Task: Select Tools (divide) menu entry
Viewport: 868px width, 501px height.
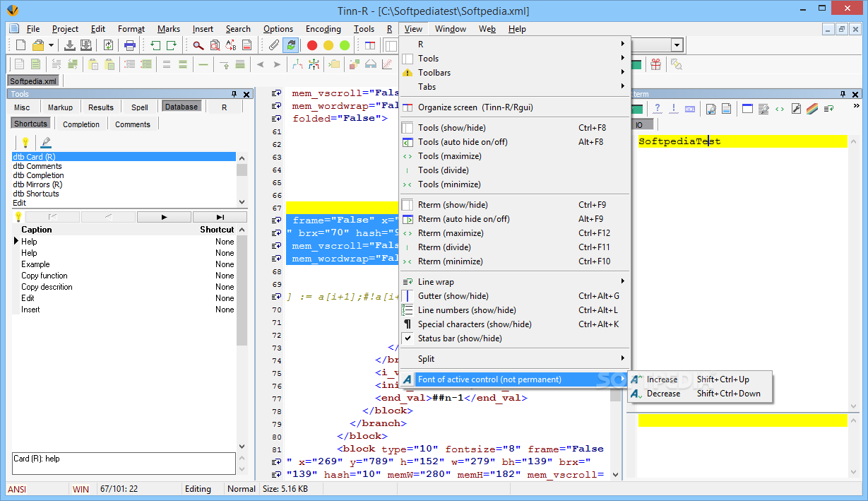Action: (514, 170)
